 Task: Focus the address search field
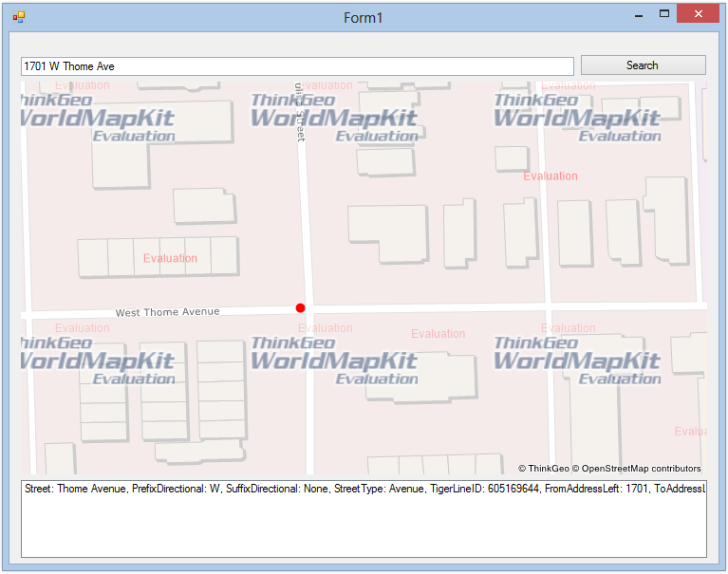(x=297, y=66)
